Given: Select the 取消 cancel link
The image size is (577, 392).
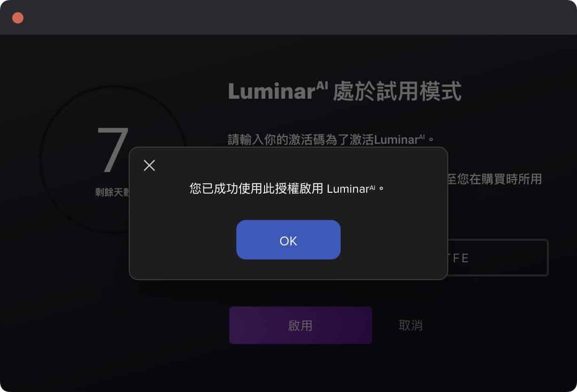Looking at the screenshot, I should [x=411, y=325].
